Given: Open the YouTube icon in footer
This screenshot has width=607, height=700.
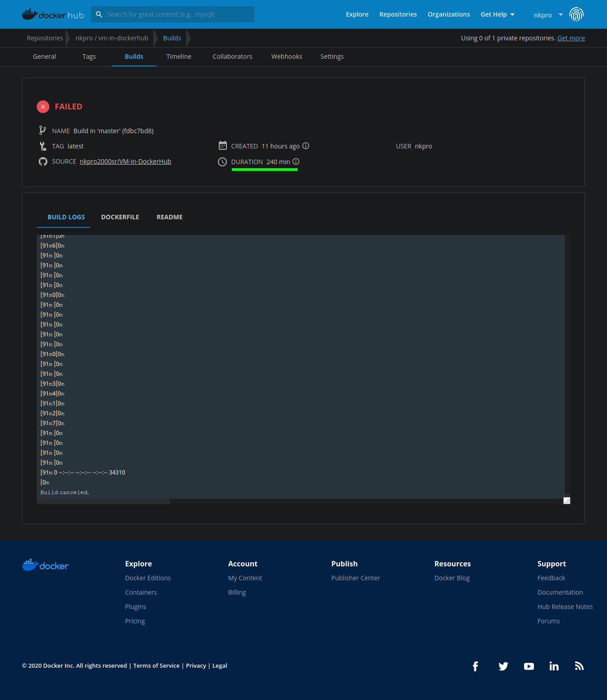Looking at the screenshot, I should [529, 666].
